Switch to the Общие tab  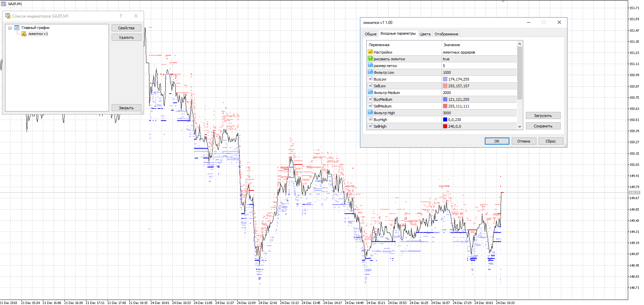click(370, 34)
